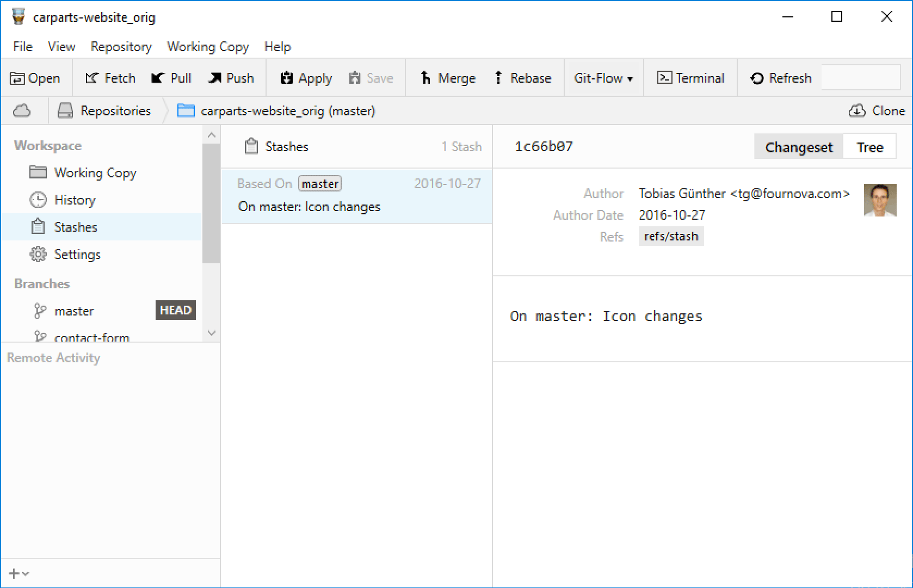Push commits to remote
Image resolution: width=913 pixels, height=588 pixels.
pos(231,78)
